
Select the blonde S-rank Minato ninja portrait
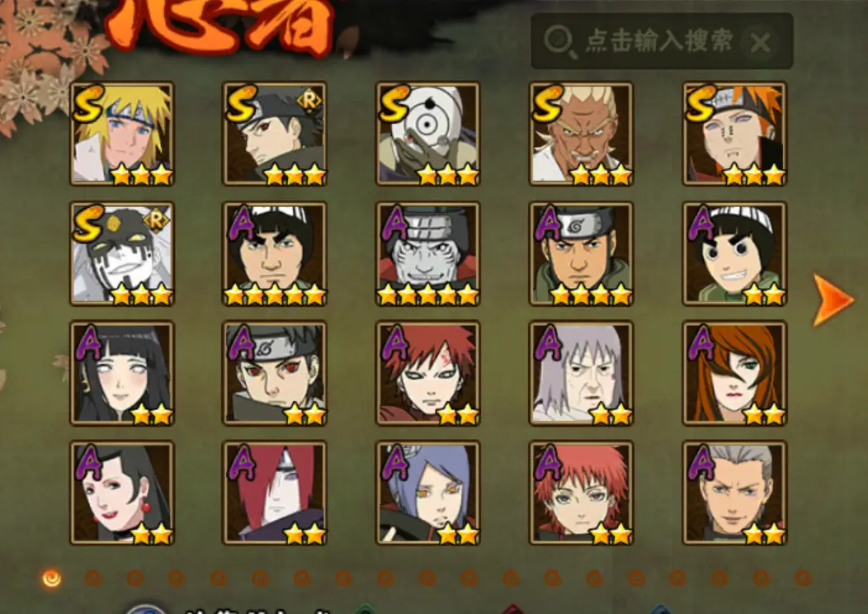(x=122, y=134)
